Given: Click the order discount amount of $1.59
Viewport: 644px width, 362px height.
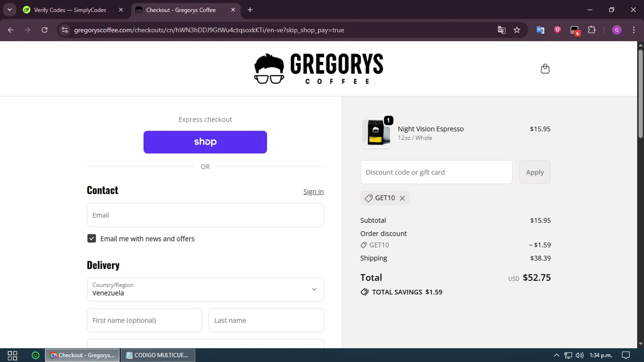Looking at the screenshot, I should click(x=540, y=245).
